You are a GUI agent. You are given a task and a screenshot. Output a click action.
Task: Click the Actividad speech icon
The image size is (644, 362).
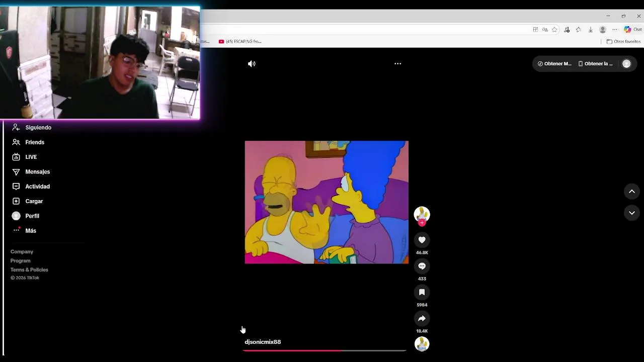click(x=16, y=187)
